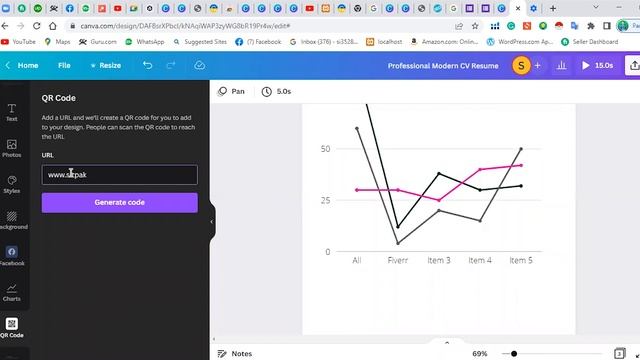Reload the page in browser

pyautogui.click(x=37, y=26)
